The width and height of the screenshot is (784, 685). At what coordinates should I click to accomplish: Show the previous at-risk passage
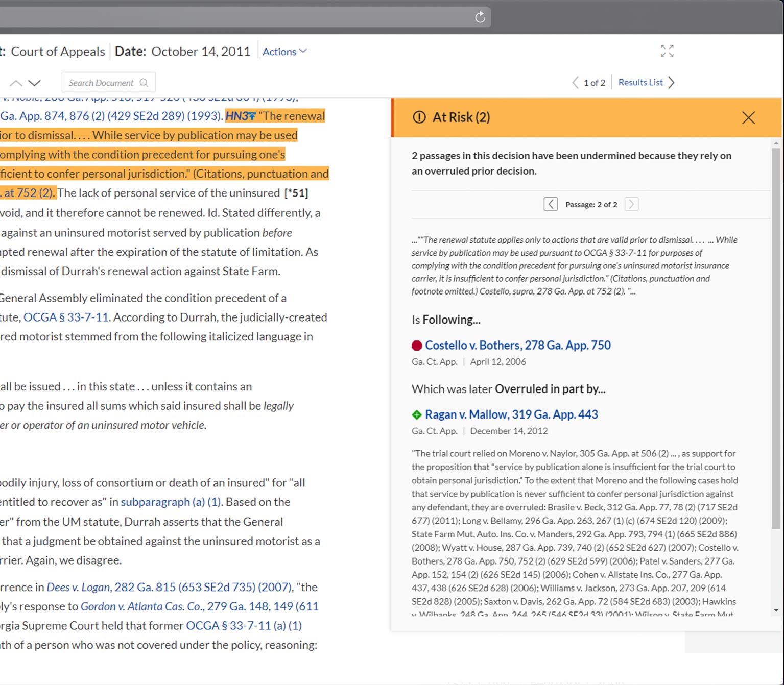tap(551, 204)
